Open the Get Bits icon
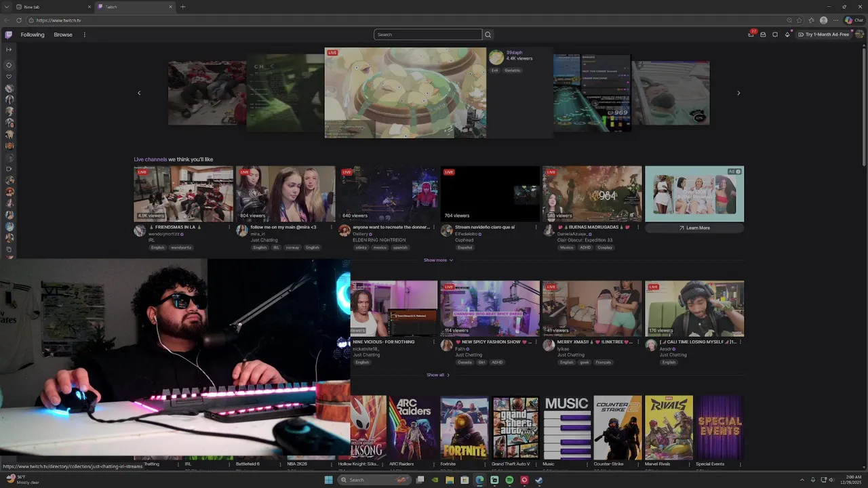The image size is (868, 488). click(787, 35)
